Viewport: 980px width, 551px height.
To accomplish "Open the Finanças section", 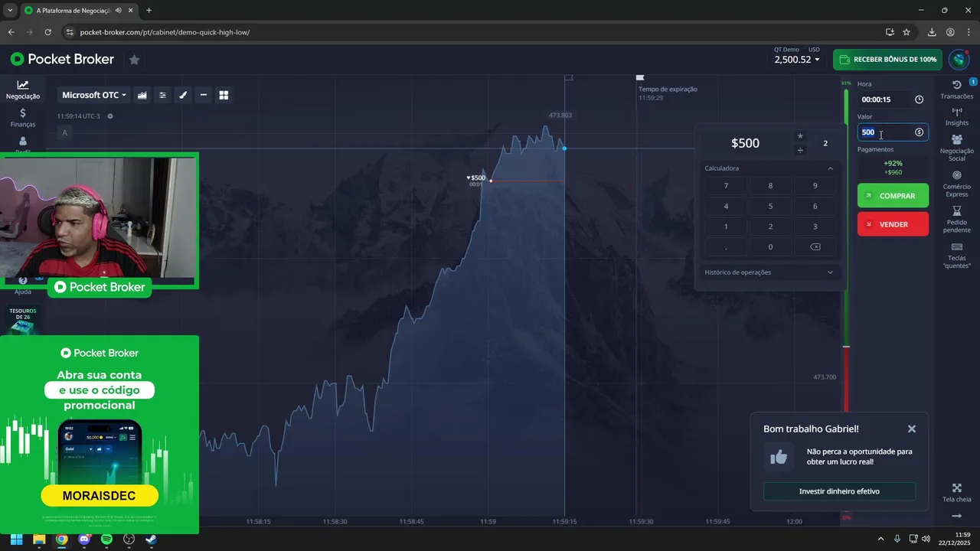I will coord(23,118).
